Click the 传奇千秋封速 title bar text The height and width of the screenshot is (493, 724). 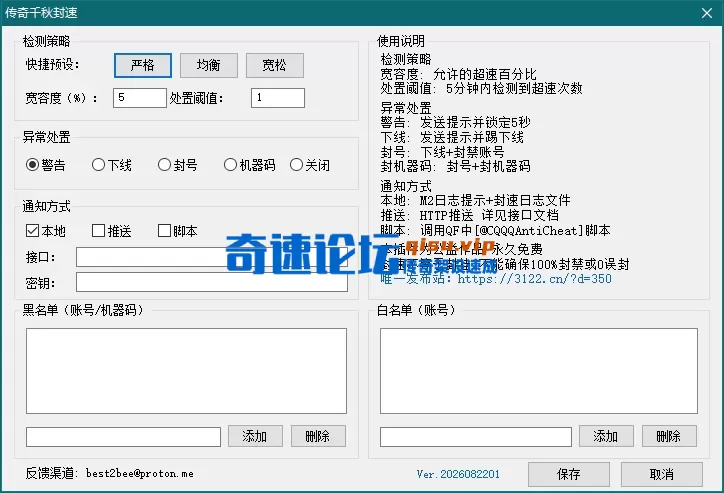click(41, 12)
